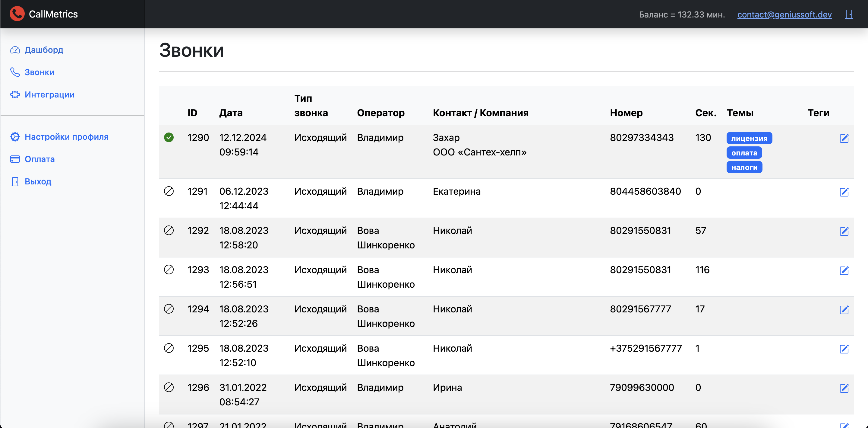Click the CallMetrics brand name
The image size is (868, 428).
[53, 14]
